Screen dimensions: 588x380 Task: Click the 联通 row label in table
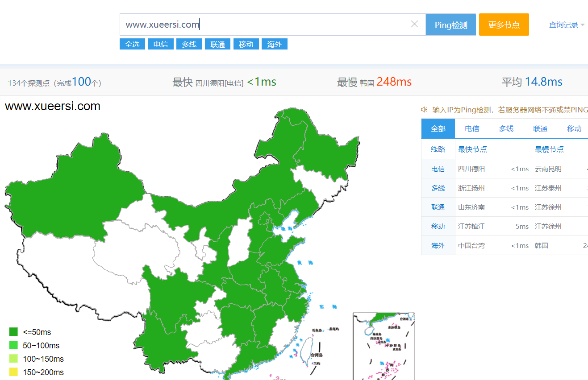tap(438, 207)
